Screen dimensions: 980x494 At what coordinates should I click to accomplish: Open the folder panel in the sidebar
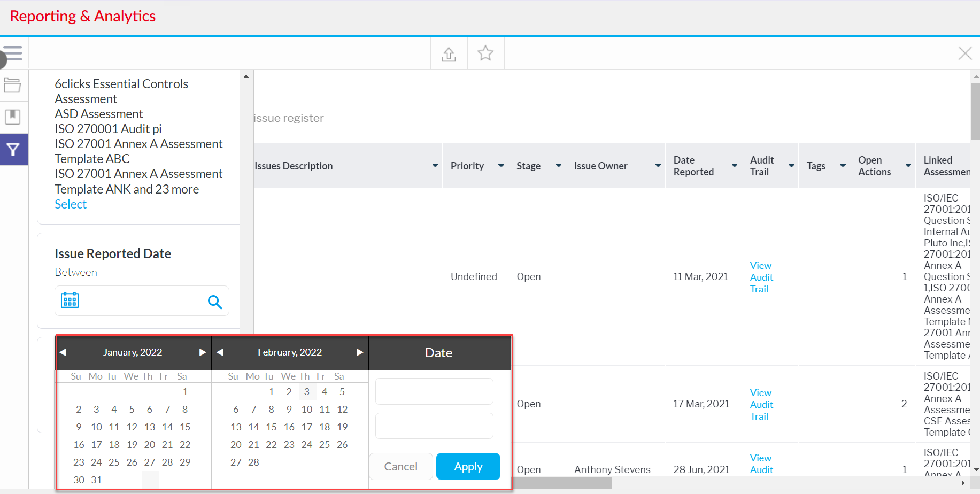point(12,85)
